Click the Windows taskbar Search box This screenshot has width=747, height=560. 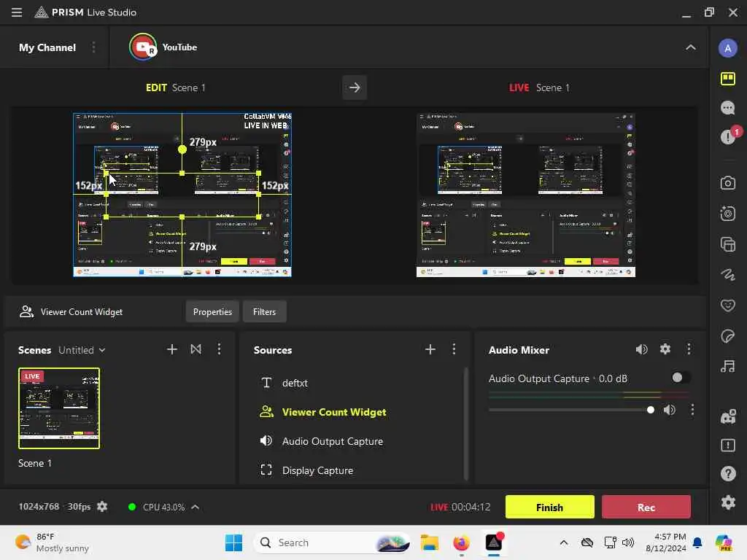pyautogui.click(x=332, y=542)
